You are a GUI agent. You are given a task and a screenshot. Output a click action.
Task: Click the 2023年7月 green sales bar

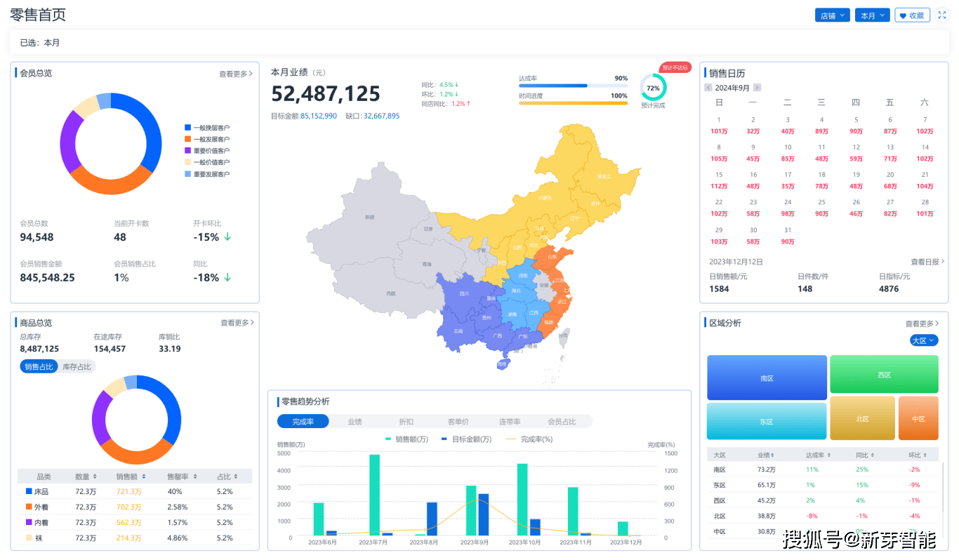pyautogui.click(x=375, y=495)
